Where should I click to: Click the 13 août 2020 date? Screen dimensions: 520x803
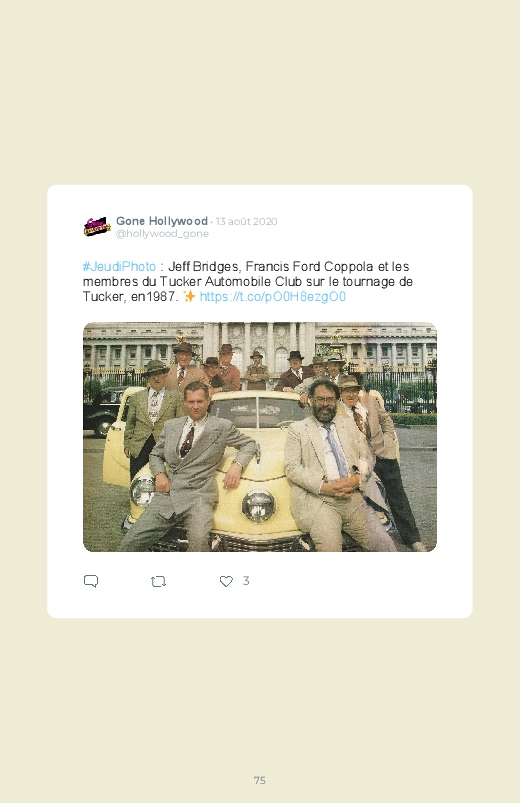click(x=246, y=221)
